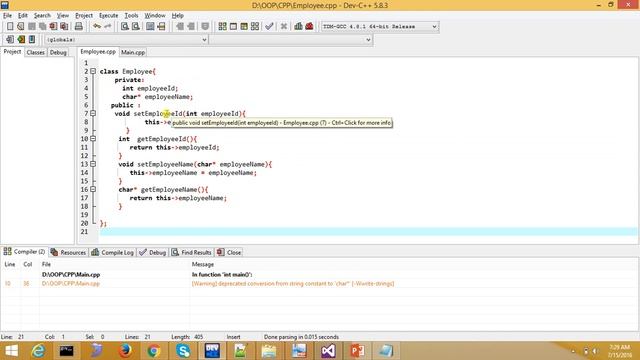
Task: Click the highlighted line 21 in the editor
Action: pos(369,231)
